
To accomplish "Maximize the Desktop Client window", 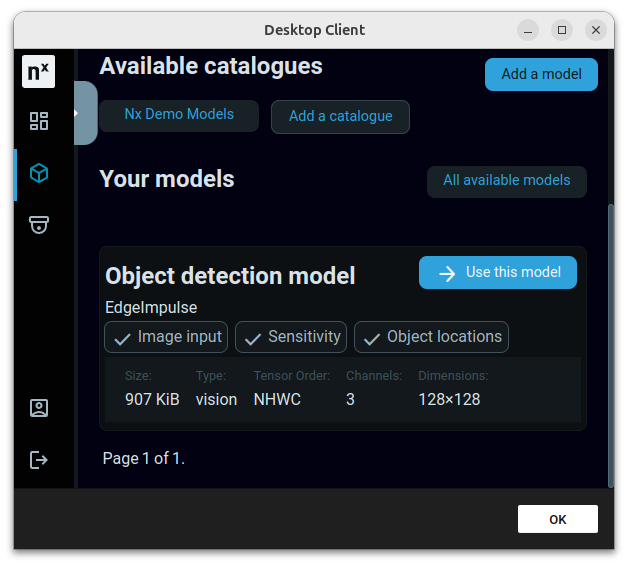I will coord(562,30).
